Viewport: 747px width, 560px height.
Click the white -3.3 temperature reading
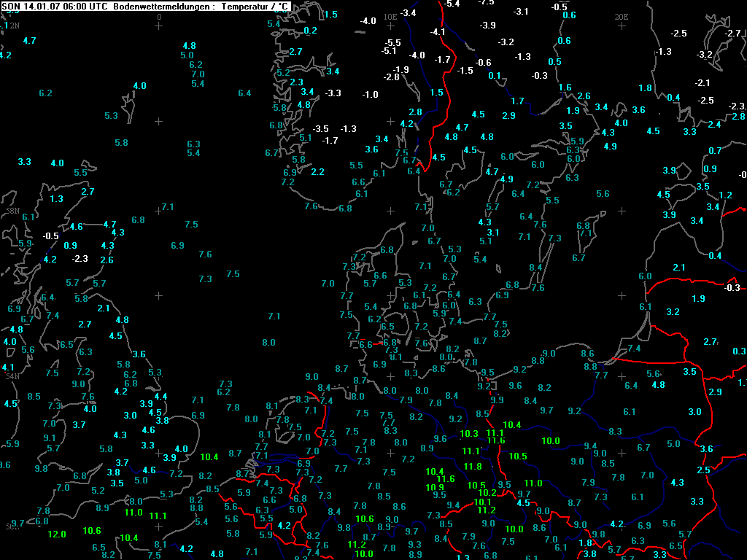pos(333,93)
